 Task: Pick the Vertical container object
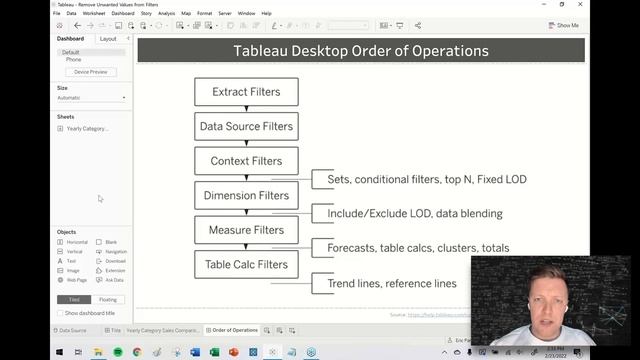coord(70,251)
